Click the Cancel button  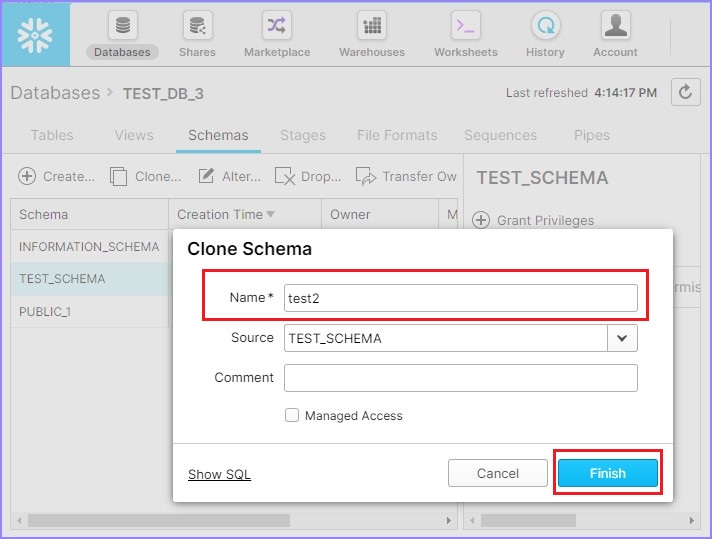pyautogui.click(x=497, y=473)
